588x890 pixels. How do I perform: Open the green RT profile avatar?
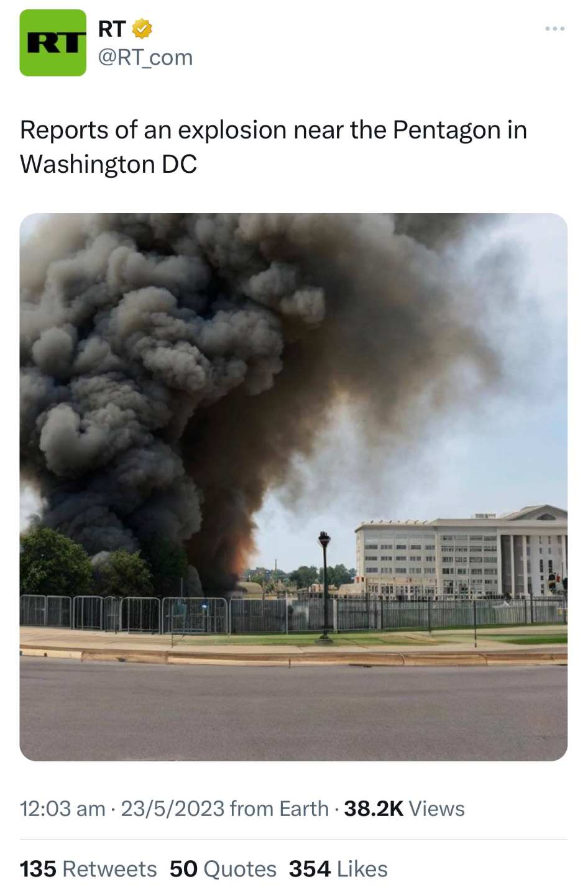(53, 43)
